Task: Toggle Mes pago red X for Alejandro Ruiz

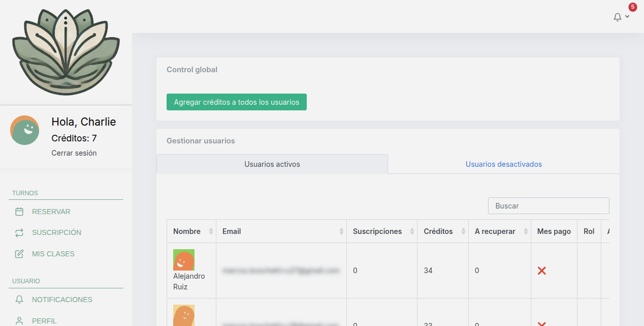Action: [x=541, y=271]
